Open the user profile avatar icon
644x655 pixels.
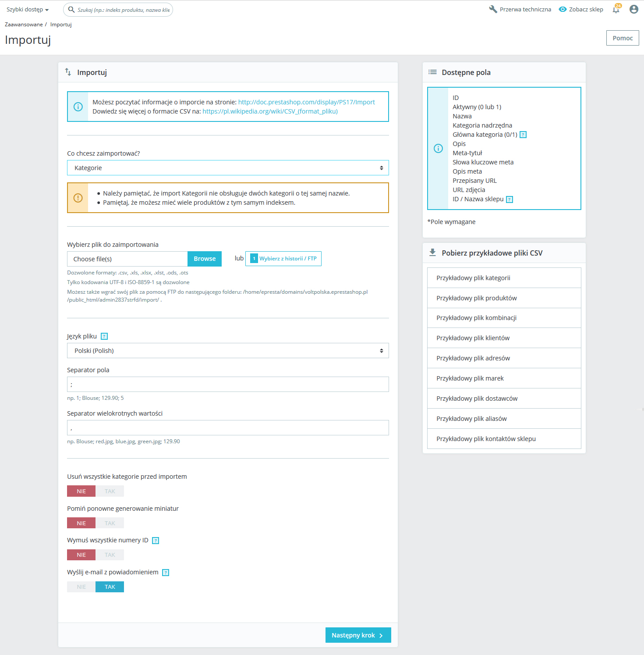point(633,9)
